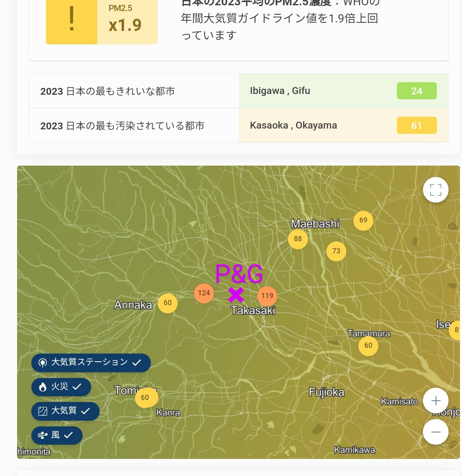The image size is (462, 476).
Task: Zoom out the map with minus button
Action: (436, 432)
